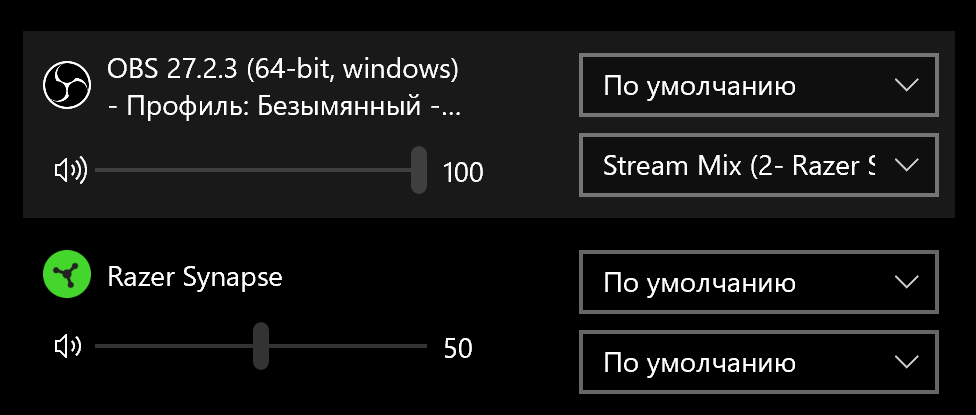Viewport: 976px width, 415px height.
Task: Expand Razer Synapse input device dropdown
Action: point(740,361)
